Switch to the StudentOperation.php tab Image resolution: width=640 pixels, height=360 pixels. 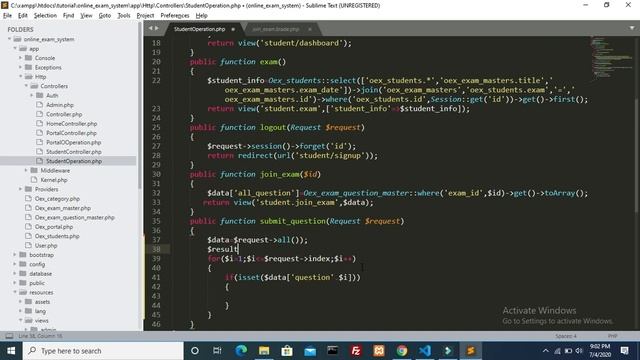[200, 29]
